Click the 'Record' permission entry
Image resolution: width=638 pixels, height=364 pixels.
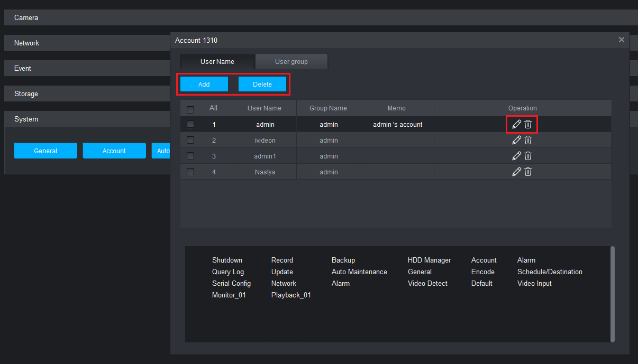point(282,260)
